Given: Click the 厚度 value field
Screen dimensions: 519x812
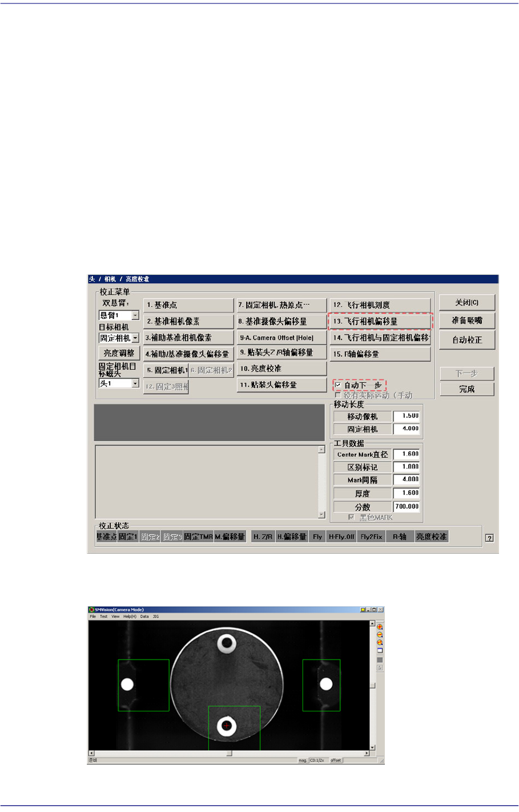Looking at the screenshot, I should 407,493.
